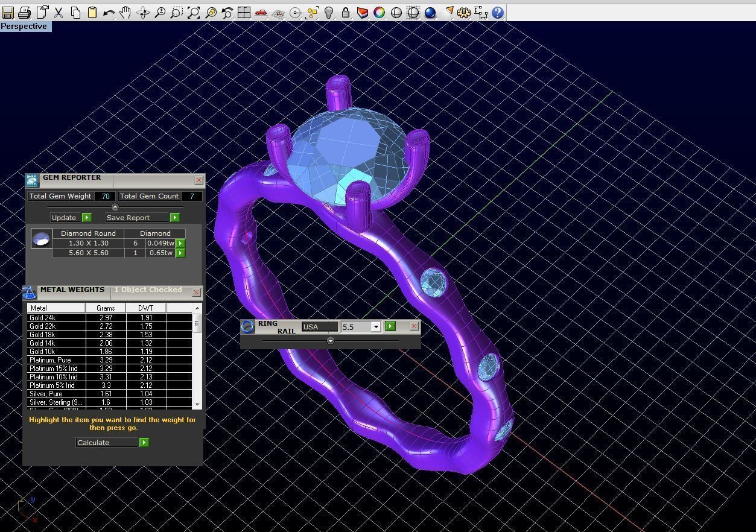Screen dimensions: 756x532
Task: Click the USA region field
Action: [x=320, y=327]
